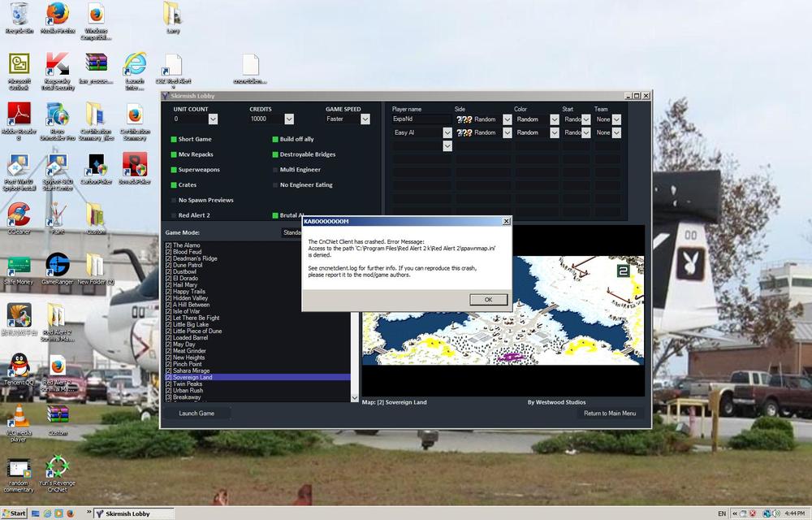Open the Paint desktop shortcut

click(58, 218)
